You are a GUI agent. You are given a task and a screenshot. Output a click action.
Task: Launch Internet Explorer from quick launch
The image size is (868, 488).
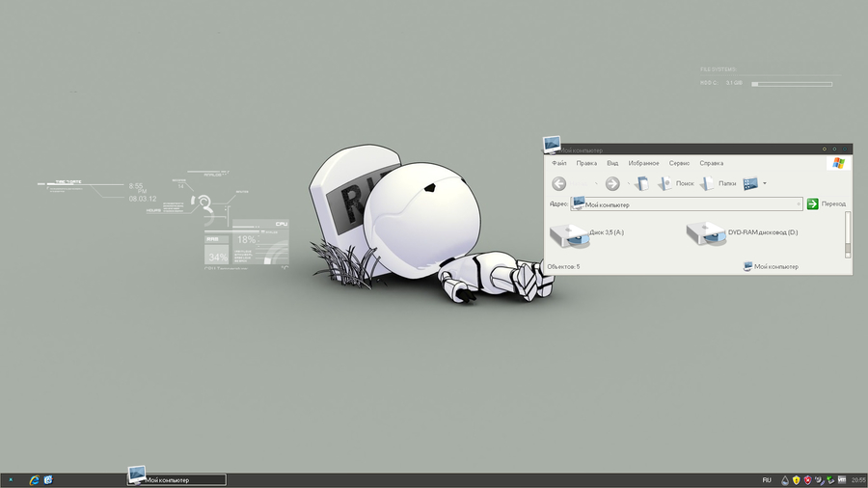[35, 480]
